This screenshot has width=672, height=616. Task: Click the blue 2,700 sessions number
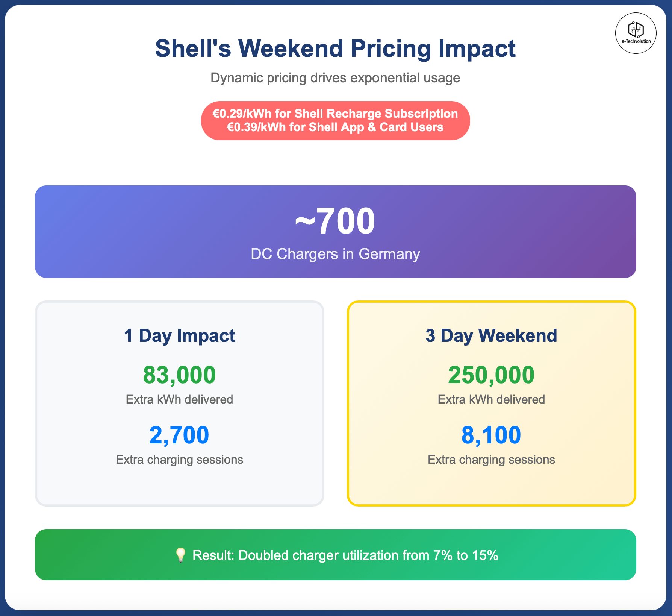click(179, 435)
